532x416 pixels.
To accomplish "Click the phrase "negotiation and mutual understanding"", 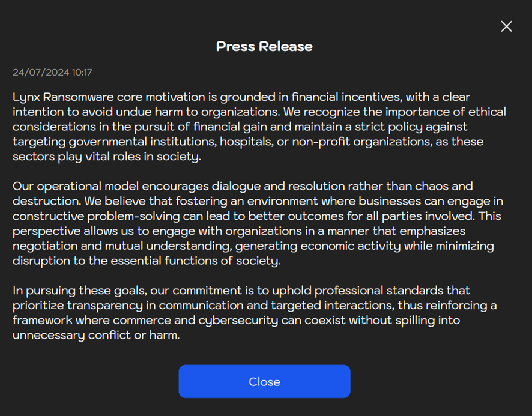I will pos(122,246).
